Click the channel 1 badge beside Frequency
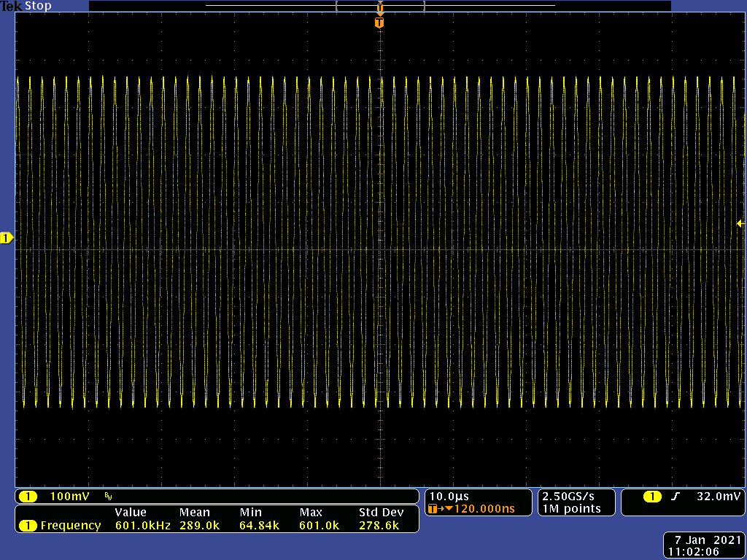The height and width of the screenshot is (560, 747). [x=28, y=525]
